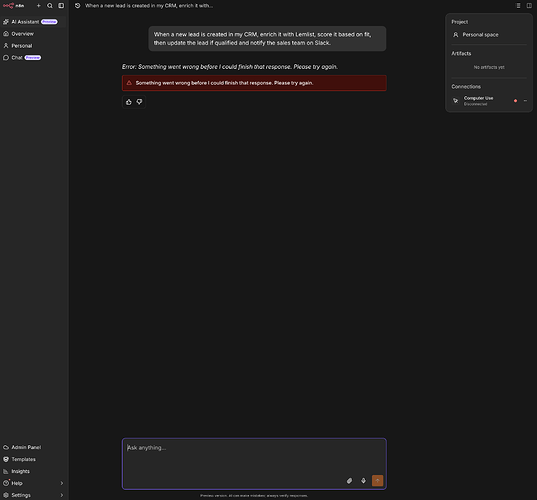Give thumbs up to response

[129, 102]
